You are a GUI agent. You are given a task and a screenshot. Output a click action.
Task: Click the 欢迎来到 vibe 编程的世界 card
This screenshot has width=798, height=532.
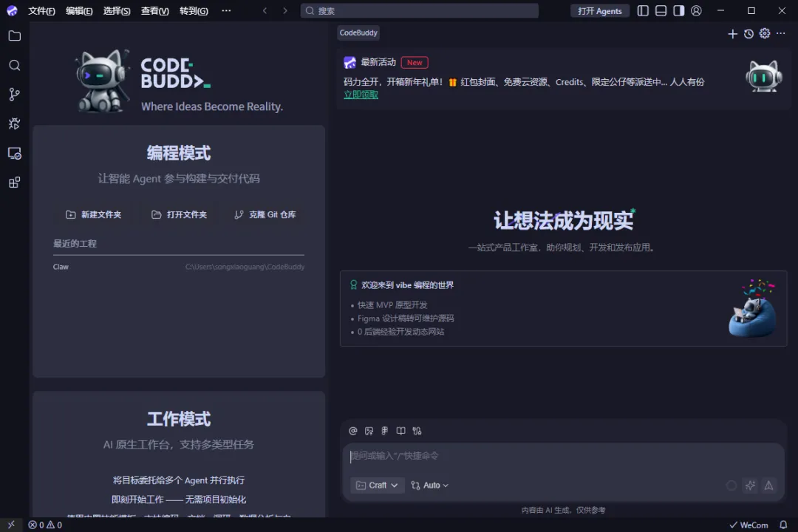point(563,309)
